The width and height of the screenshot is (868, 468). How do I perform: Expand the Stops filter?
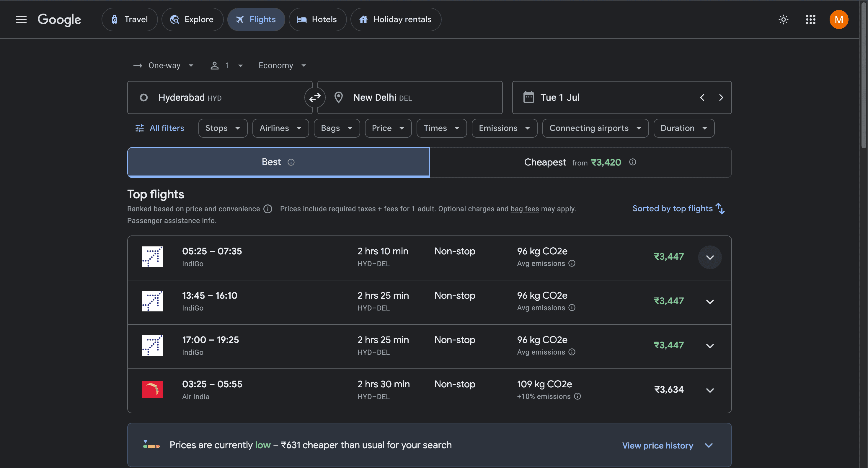coord(223,128)
